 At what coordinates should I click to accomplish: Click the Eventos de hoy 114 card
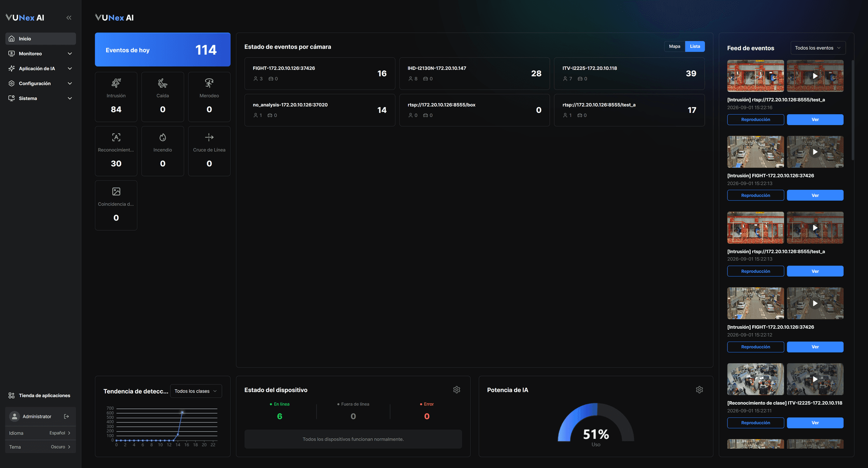(163, 50)
